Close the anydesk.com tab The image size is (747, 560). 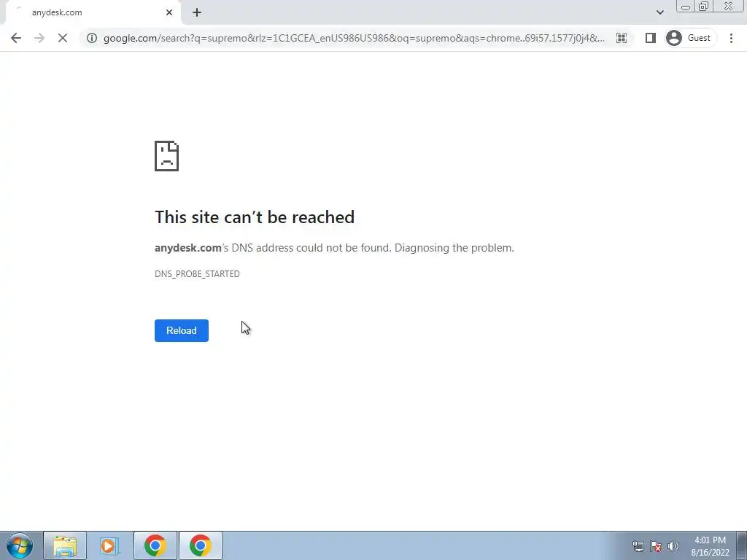click(169, 12)
